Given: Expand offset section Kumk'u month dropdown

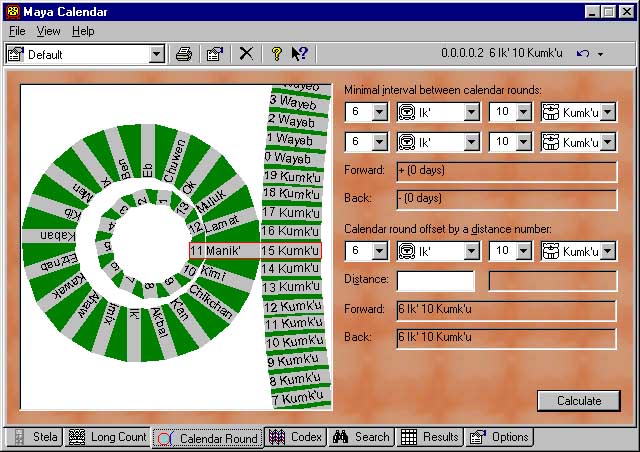Looking at the screenshot, I should [608, 251].
